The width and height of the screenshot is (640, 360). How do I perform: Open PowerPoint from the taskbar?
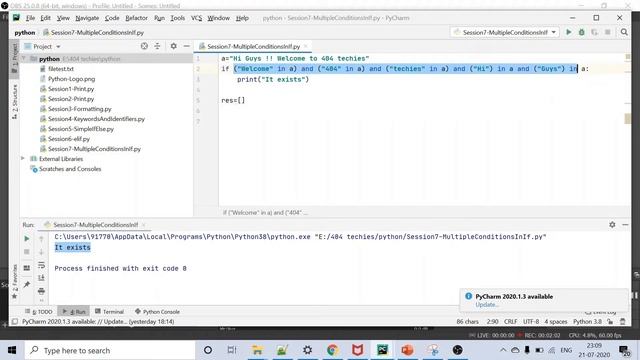pyautogui.click(x=407, y=350)
